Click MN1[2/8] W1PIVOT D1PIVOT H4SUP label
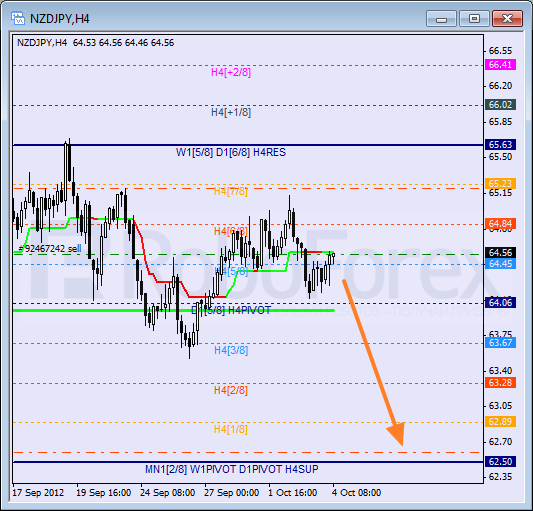This screenshot has width=533, height=511. [231, 469]
